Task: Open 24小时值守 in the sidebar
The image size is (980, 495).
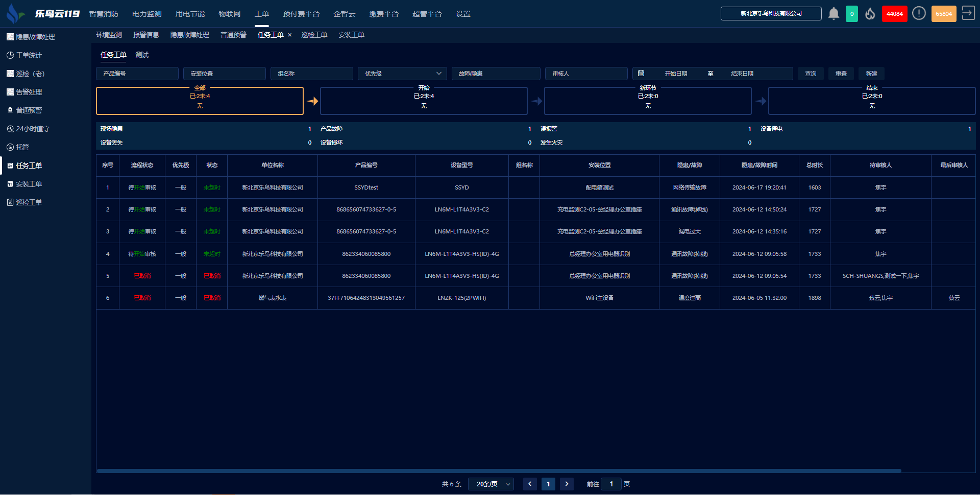Action: (x=32, y=129)
